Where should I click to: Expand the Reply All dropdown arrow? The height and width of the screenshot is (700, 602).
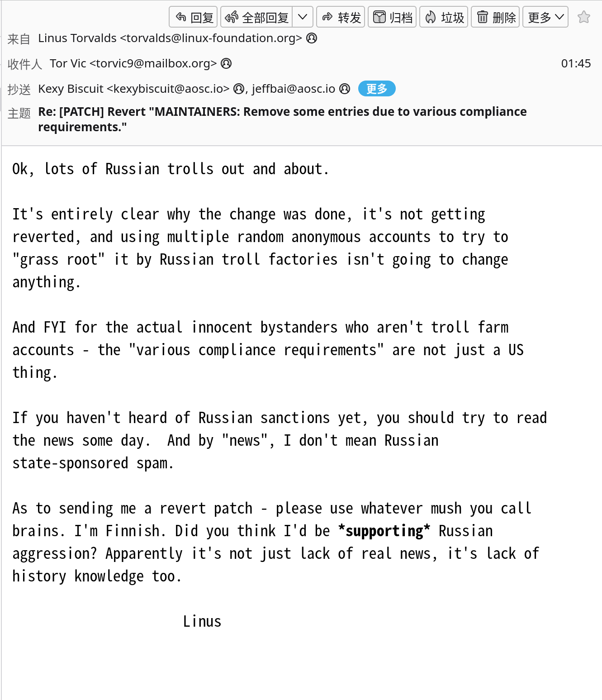point(303,17)
